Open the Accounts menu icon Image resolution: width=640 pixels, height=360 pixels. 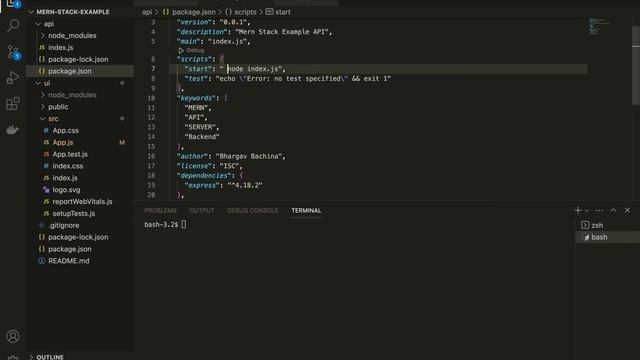pos(13,336)
